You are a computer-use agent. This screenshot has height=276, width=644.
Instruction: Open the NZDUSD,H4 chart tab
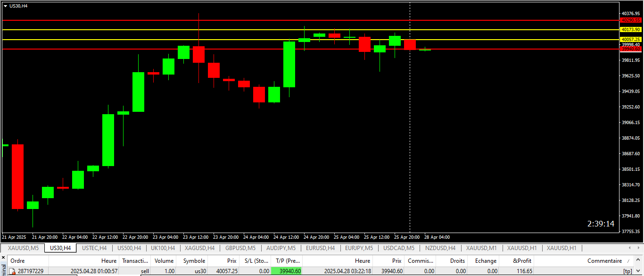440,248
